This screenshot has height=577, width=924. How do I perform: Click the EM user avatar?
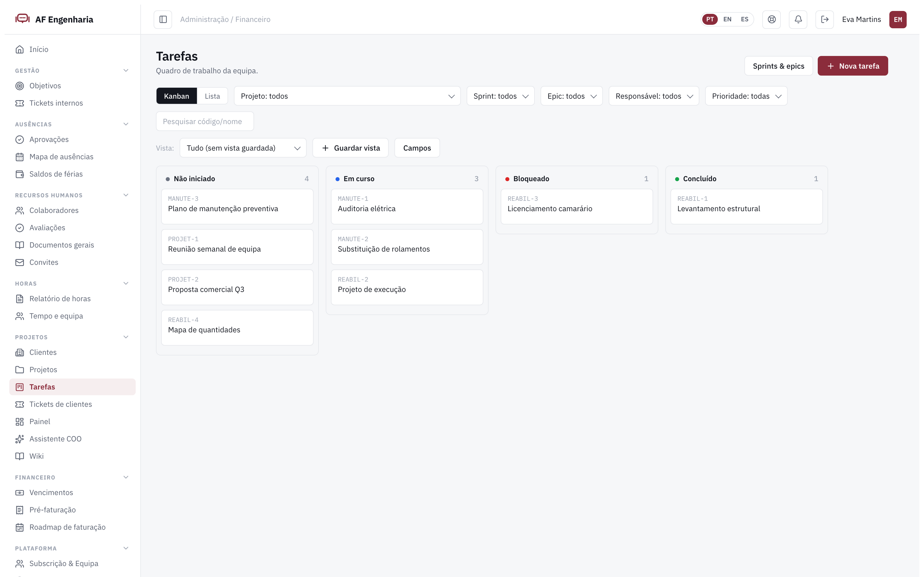tap(898, 19)
